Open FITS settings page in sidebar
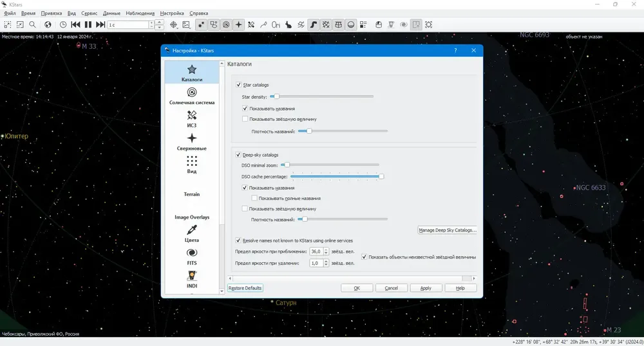 tap(192, 257)
